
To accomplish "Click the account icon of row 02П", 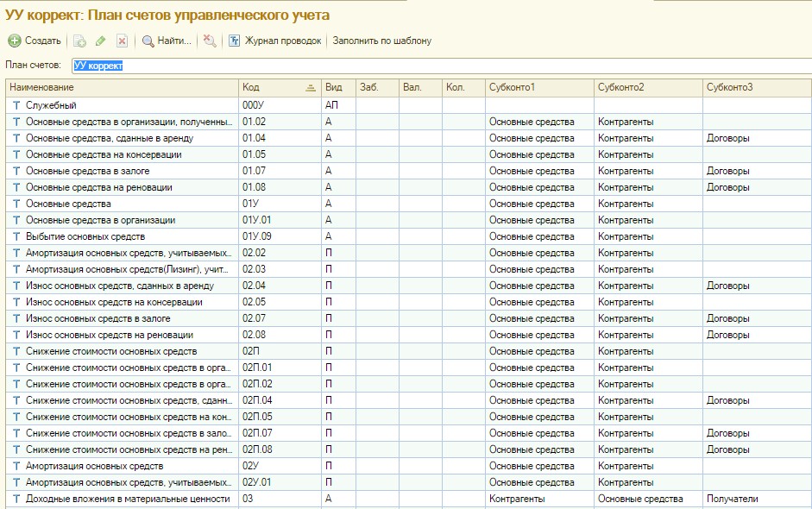I will (16, 351).
